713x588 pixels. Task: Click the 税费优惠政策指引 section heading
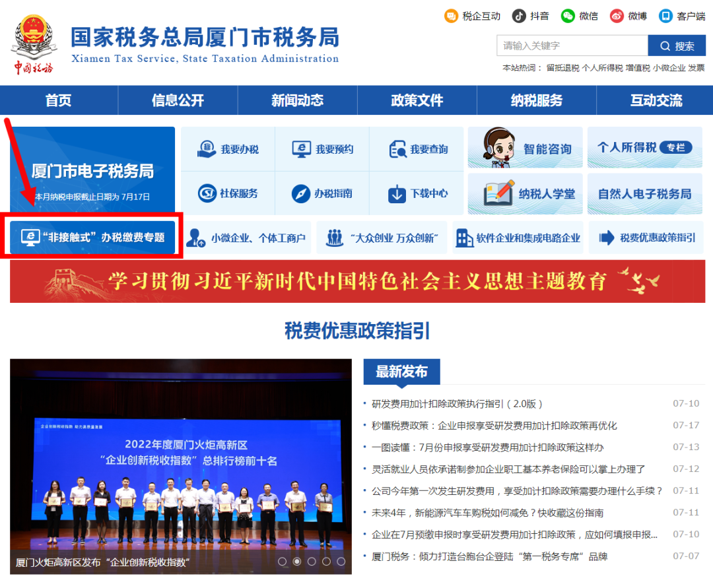357,331
